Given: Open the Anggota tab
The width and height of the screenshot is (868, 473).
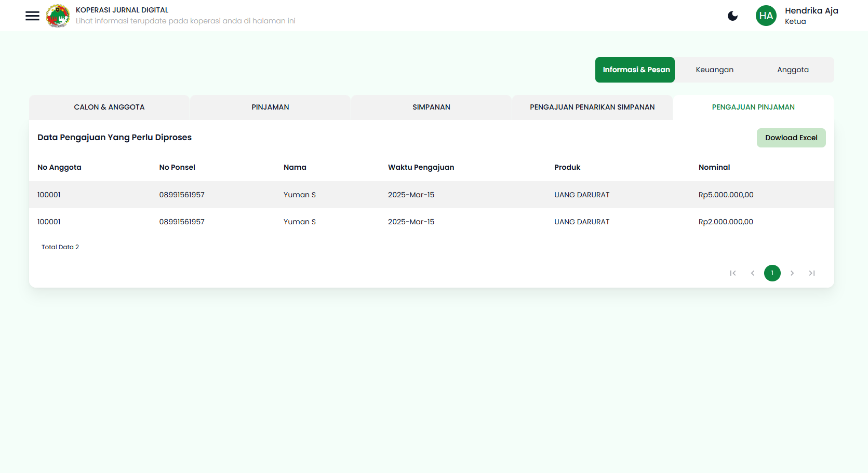Looking at the screenshot, I should pyautogui.click(x=793, y=69).
